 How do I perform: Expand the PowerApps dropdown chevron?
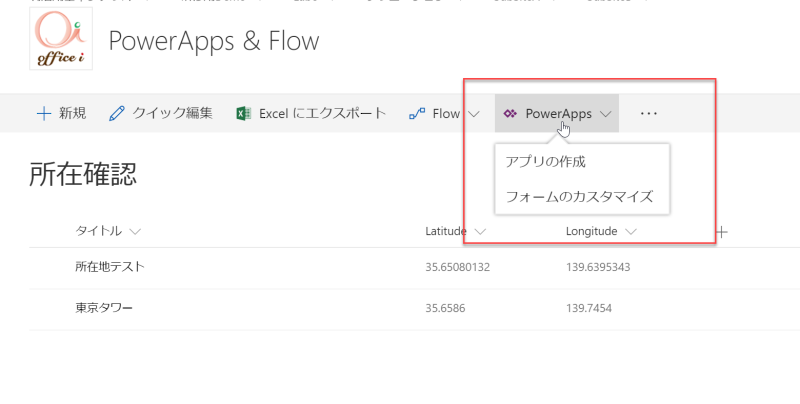point(606,114)
